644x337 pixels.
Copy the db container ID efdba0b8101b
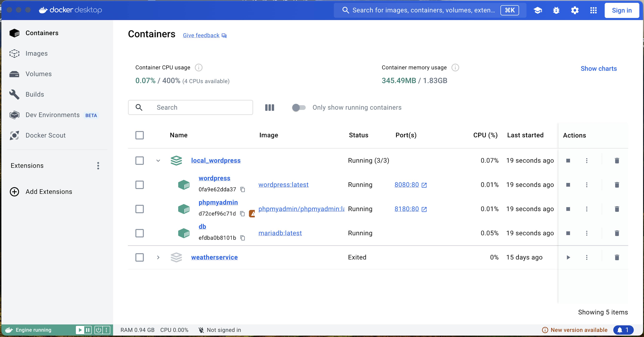243,238
